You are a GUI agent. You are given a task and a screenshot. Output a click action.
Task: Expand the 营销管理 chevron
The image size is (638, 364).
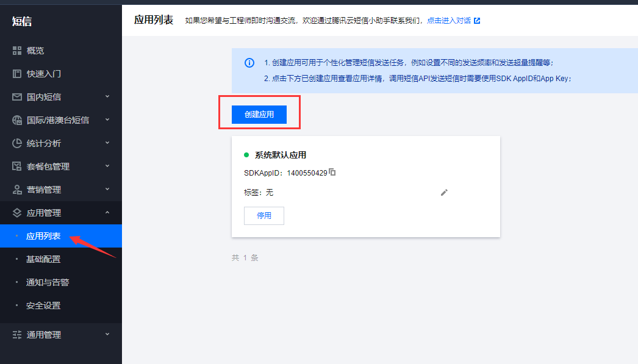(107, 189)
